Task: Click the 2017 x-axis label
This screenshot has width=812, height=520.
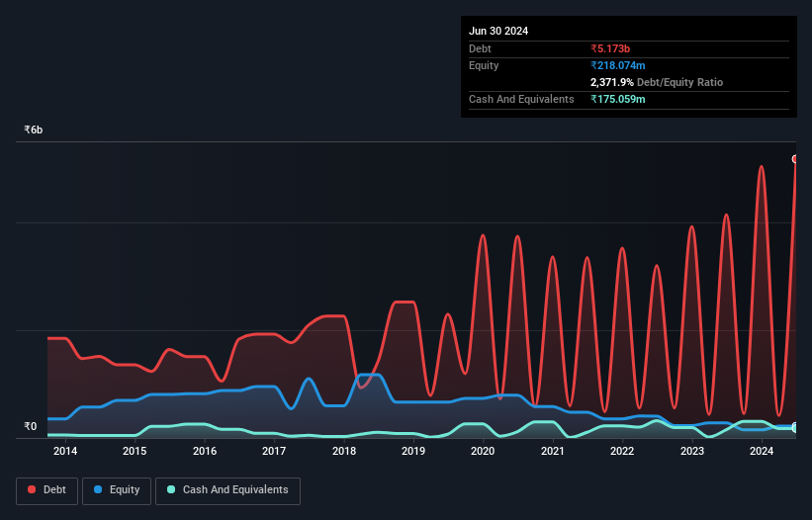Action: (x=274, y=451)
